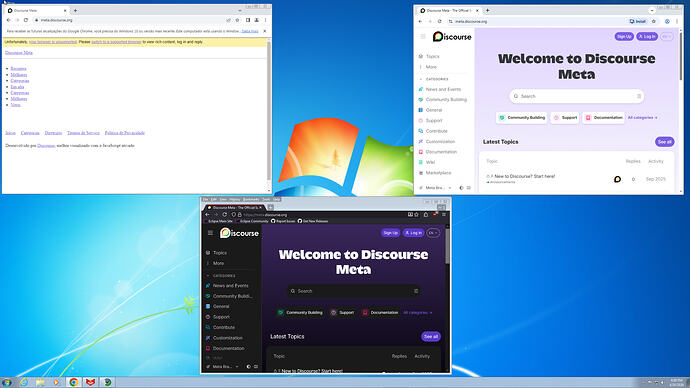Click the Discourse logo in the light-theme window
The image size is (690, 388).
(x=452, y=37)
